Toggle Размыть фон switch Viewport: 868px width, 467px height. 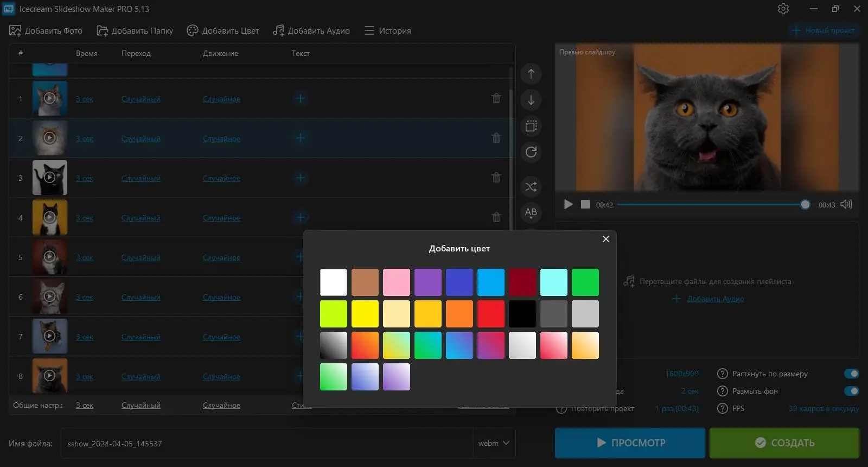pos(851,391)
